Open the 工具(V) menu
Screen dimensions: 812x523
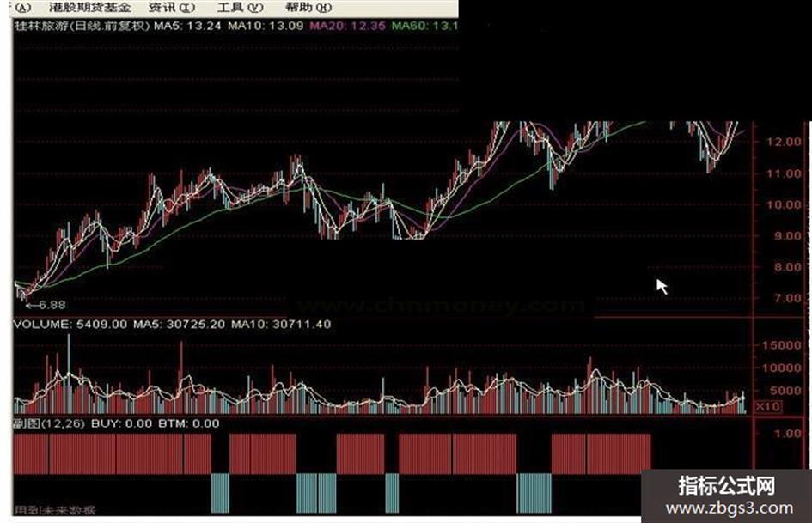240,7
